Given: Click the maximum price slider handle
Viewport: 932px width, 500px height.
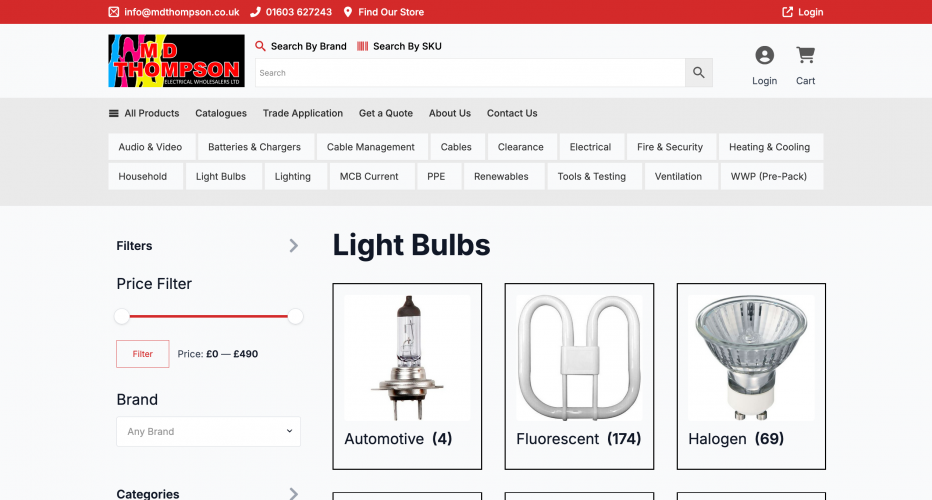Looking at the screenshot, I should [x=295, y=316].
